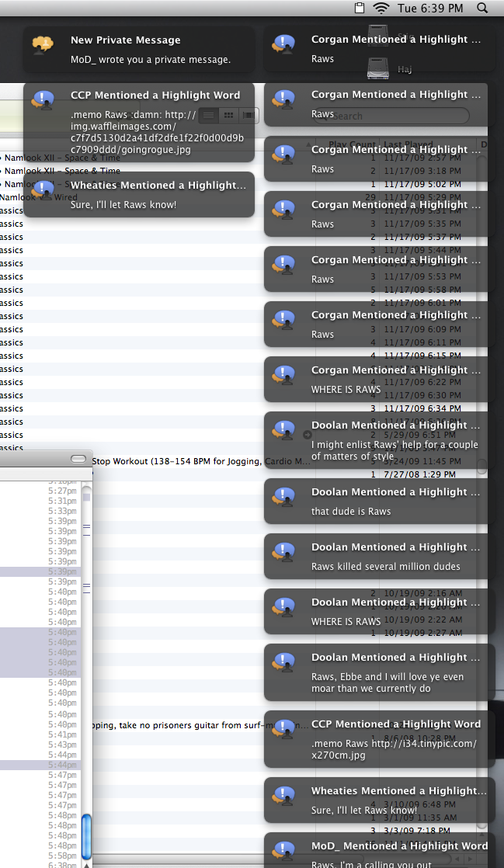This screenshot has height=868, width=504.
Task: Click the '3/3/09 7:18 PM' Last Played cell
Action: pos(417,831)
